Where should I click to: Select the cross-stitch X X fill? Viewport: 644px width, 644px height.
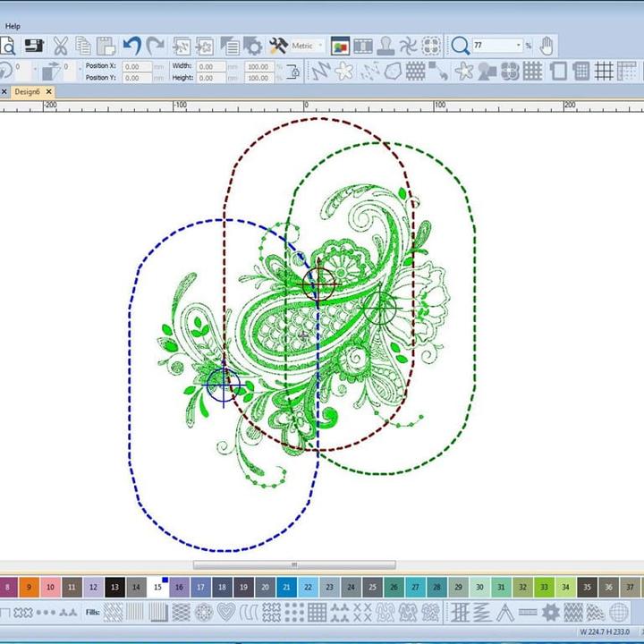tap(362, 613)
